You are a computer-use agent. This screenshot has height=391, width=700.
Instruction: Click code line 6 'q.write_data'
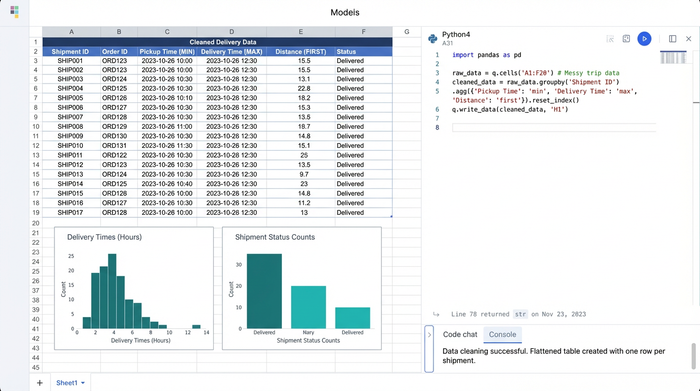[510, 109]
